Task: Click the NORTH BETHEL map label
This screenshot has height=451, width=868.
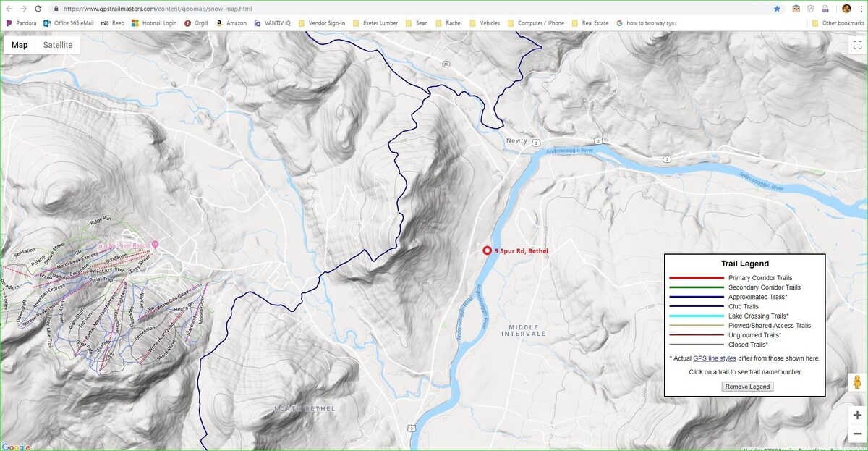Action: tap(305, 409)
